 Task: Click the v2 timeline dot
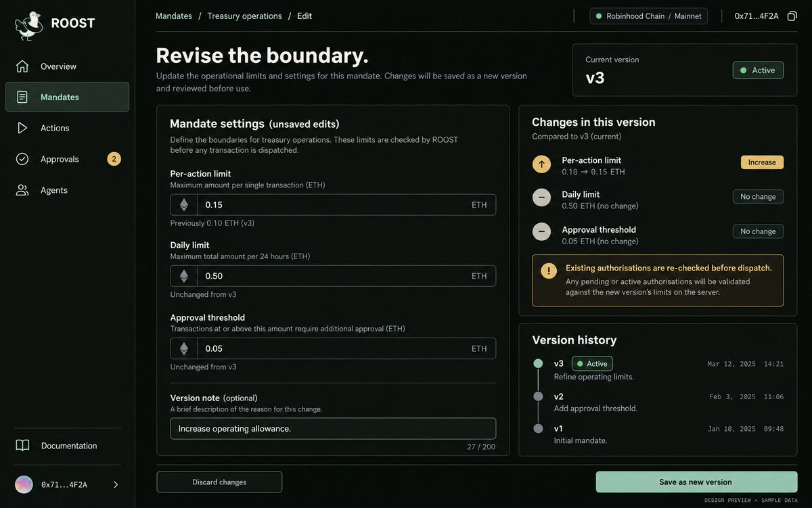[538, 396]
